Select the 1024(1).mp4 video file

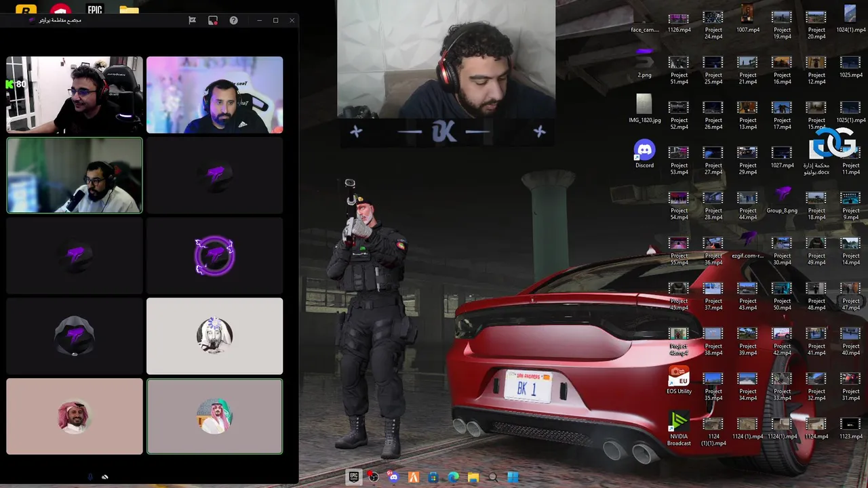tap(850, 19)
